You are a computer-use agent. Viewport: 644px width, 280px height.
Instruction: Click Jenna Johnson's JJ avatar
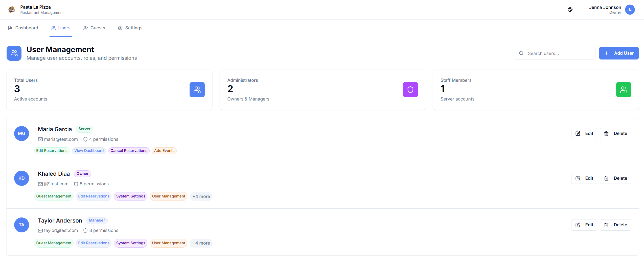630,10
